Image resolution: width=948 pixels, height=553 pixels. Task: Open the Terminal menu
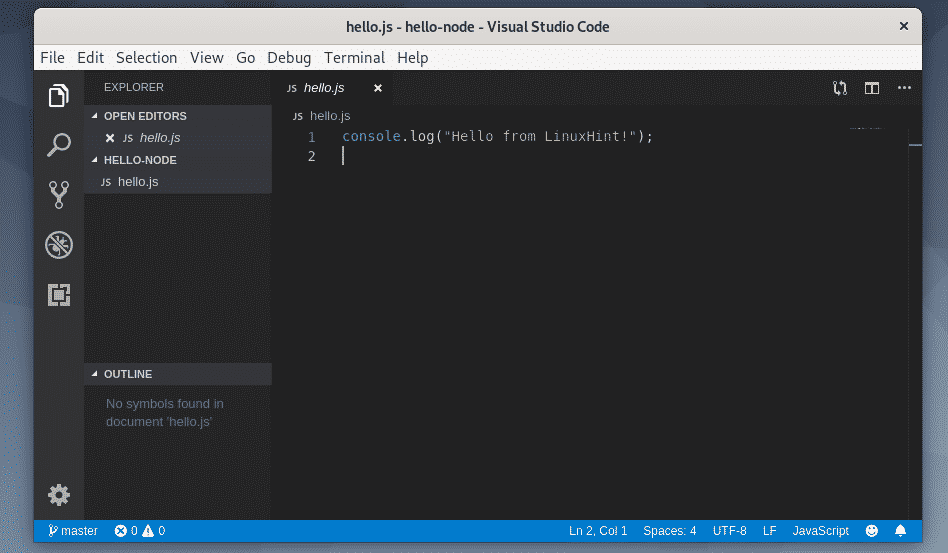click(354, 58)
